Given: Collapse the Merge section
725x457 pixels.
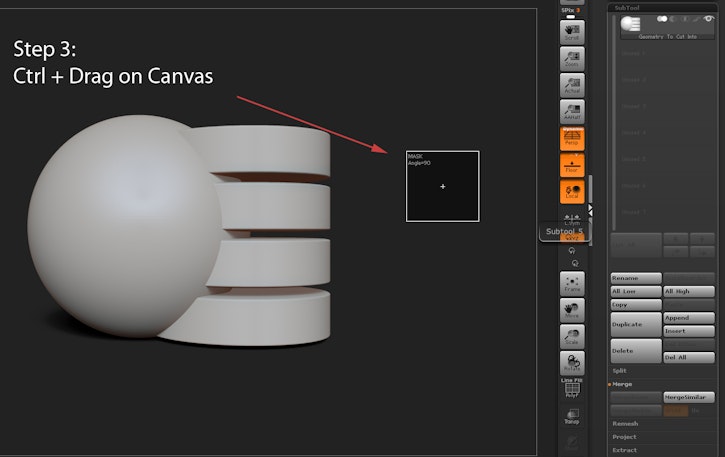Looking at the screenshot, I should coord(622,384).
